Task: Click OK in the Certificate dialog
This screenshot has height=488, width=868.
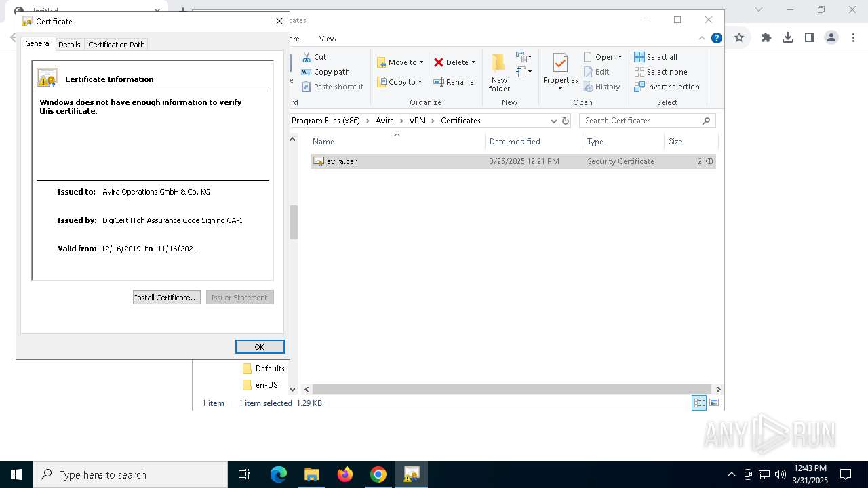Action: tap(260, 346)
